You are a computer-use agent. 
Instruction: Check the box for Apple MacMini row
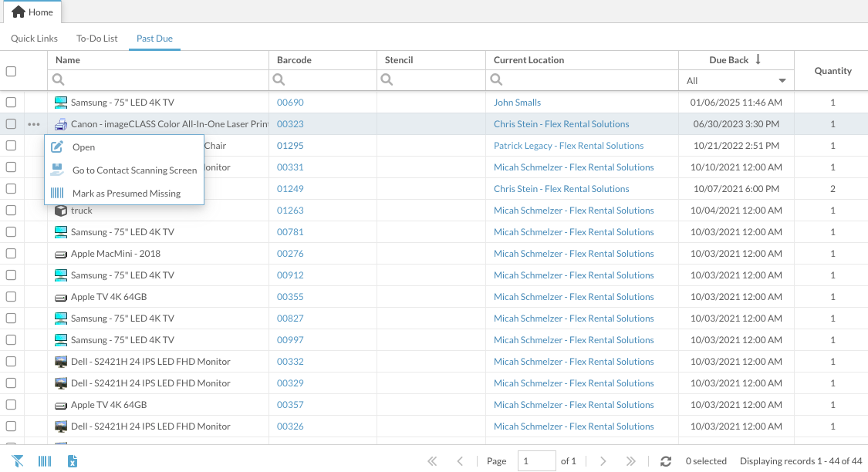(11, 254)
